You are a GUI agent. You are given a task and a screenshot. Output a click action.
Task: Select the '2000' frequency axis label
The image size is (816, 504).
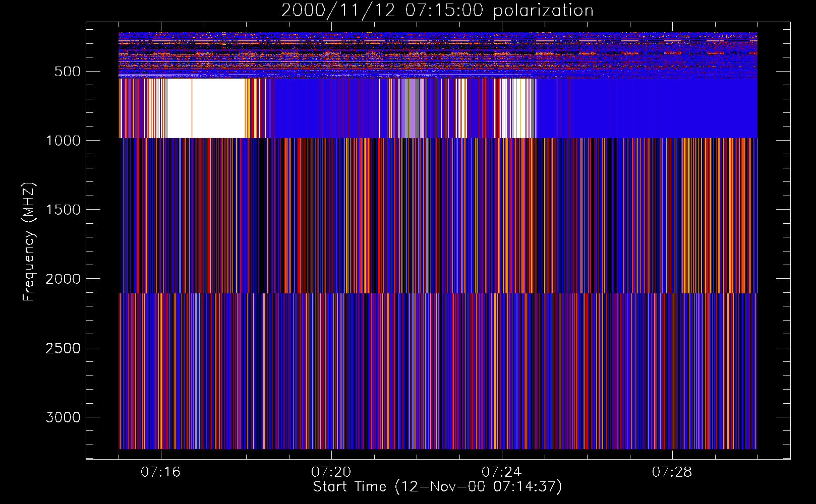coord(63,279)
